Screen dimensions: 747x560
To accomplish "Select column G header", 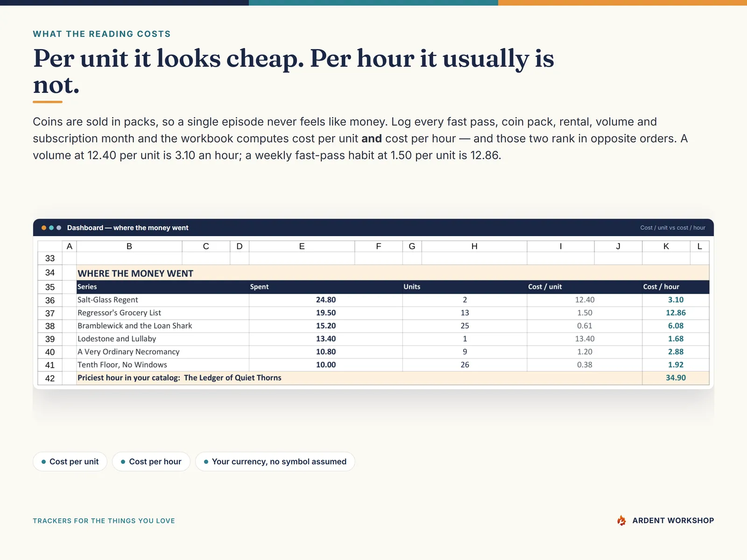I will coord(412,246).
